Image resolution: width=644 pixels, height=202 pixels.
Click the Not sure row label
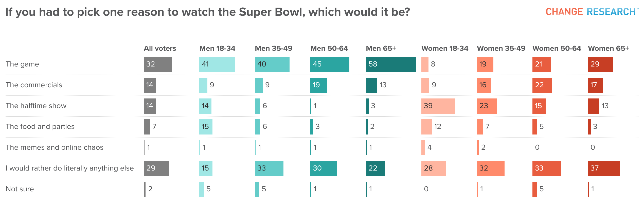[20, 189]
